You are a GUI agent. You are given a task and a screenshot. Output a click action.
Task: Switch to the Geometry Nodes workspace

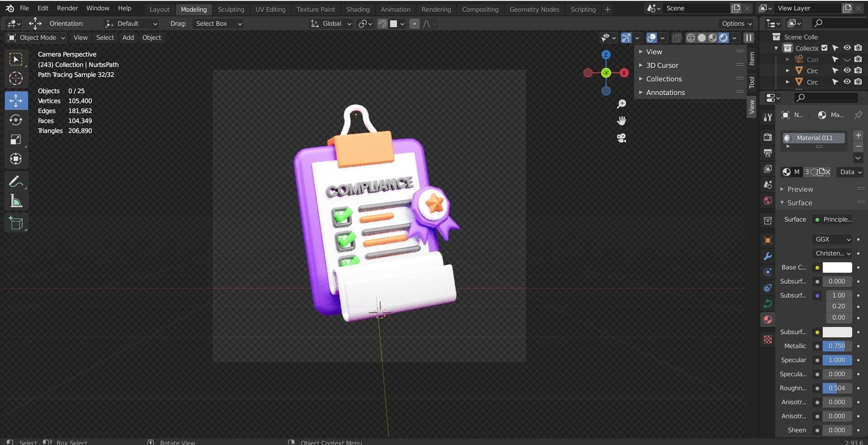pyautogui.click(x=534, y=9)
